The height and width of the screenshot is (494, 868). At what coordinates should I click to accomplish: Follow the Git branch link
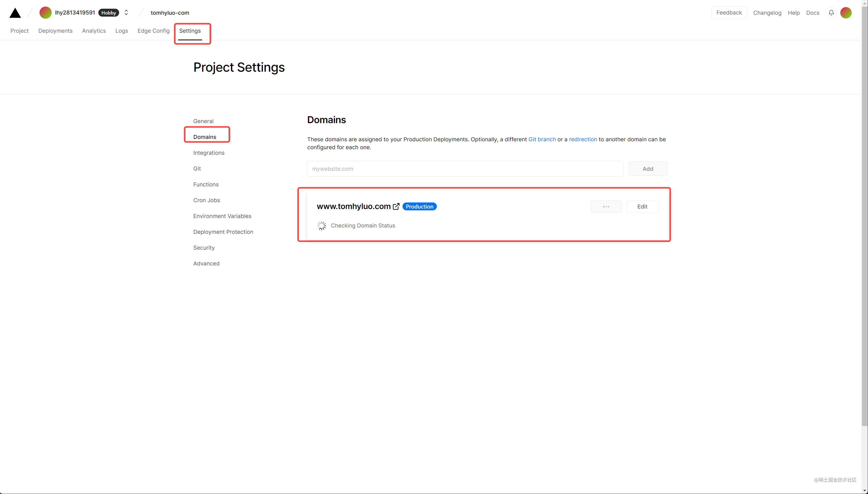tap(542, 139)
